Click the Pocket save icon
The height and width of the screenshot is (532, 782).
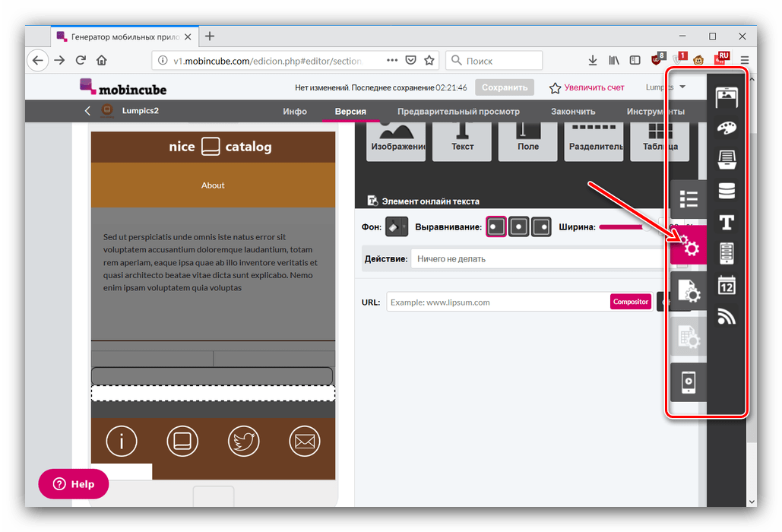[410, 60]
